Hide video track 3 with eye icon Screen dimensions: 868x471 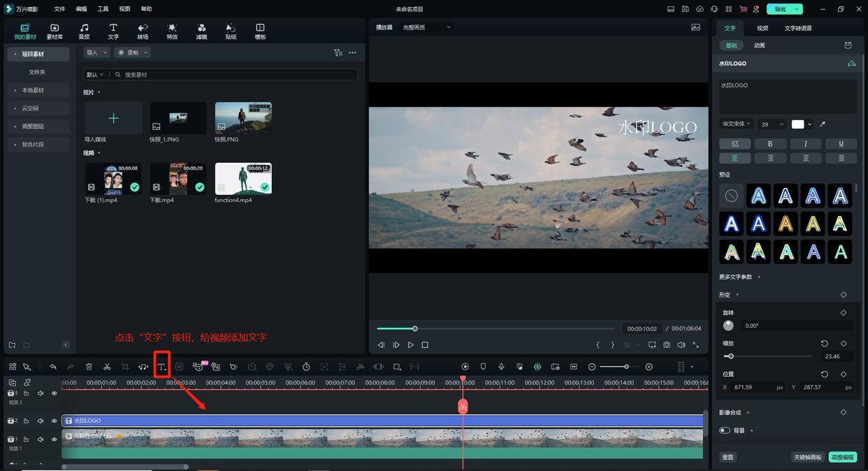click(54, 393)
